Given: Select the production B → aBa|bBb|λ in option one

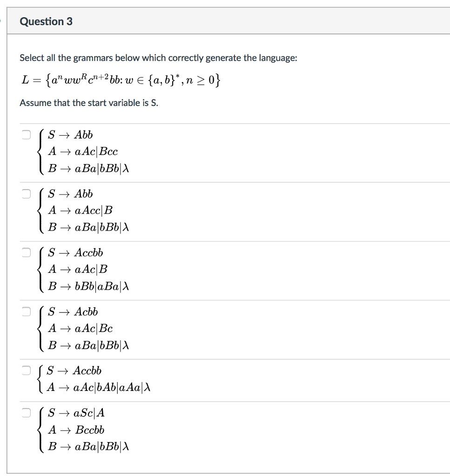Looking at the screenshot, I should [x=88, y=168].
